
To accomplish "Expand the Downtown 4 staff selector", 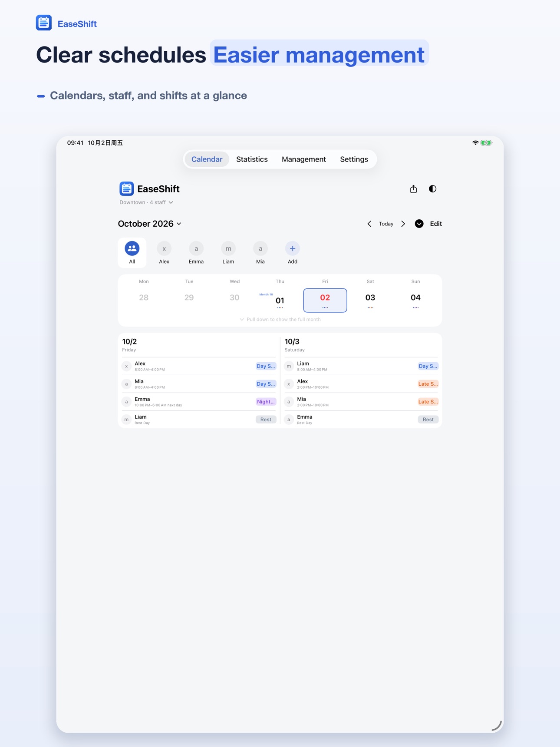I will coord(146,202).
